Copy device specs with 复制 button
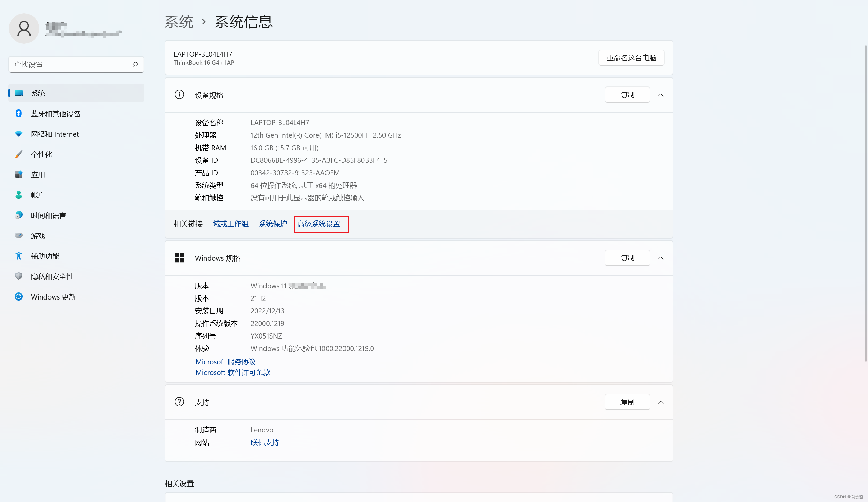This screenshot has width=868, height=502. (x=627, y=95)
